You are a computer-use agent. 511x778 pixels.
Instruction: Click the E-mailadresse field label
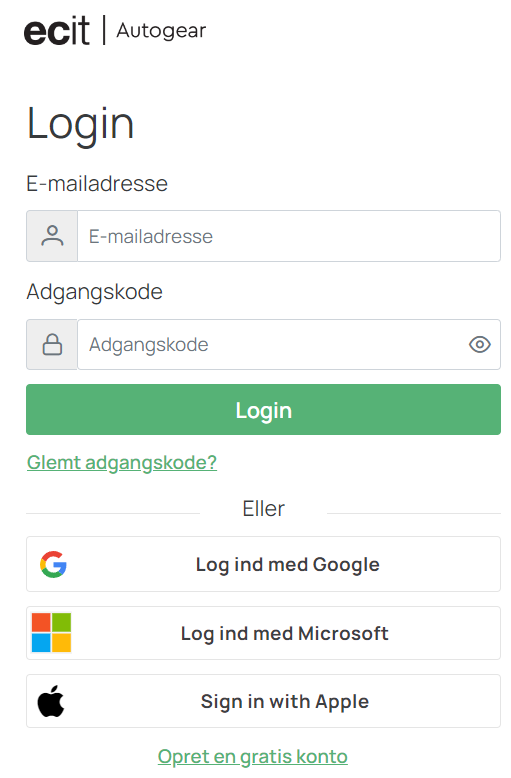[x=97, y=184]
